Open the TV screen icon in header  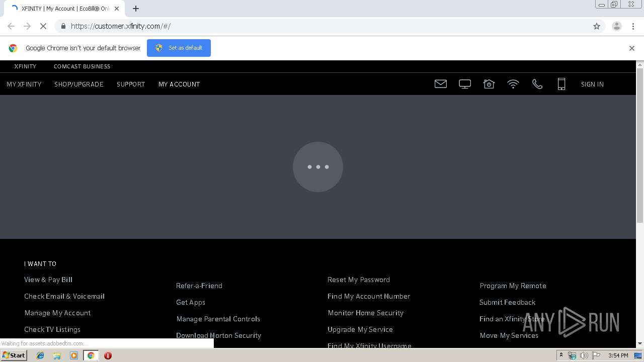coord(465,84)
